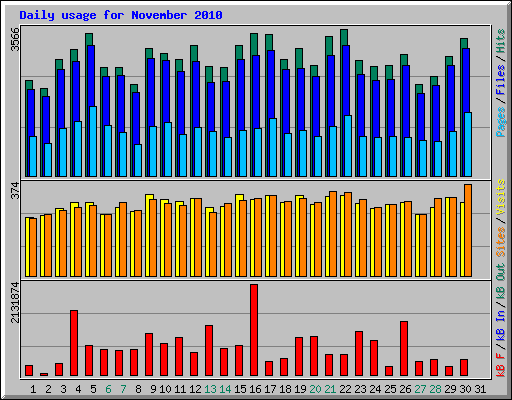Select day label 3 on x-axis
This screenshot has width=512, height=400.
(63, 389)
